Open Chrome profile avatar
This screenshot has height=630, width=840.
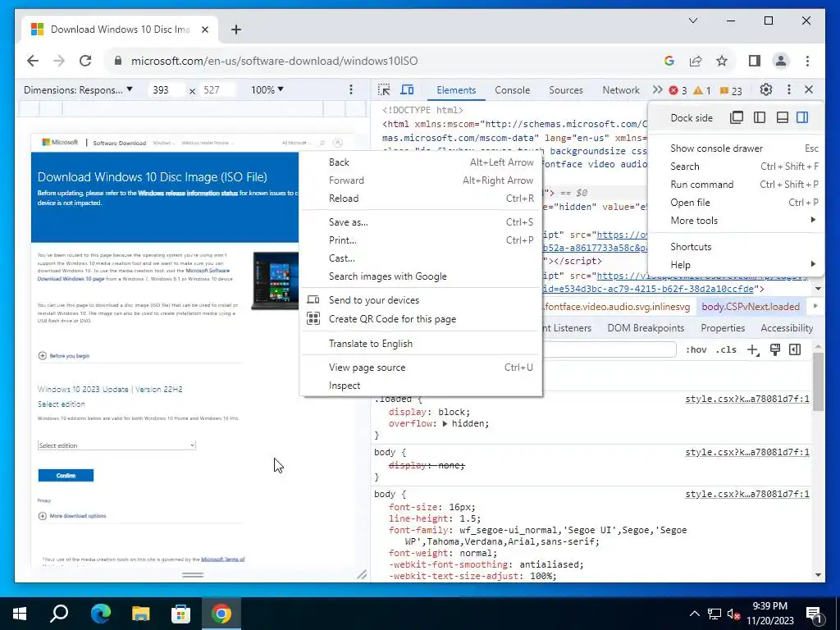click(x=781, y=61)
